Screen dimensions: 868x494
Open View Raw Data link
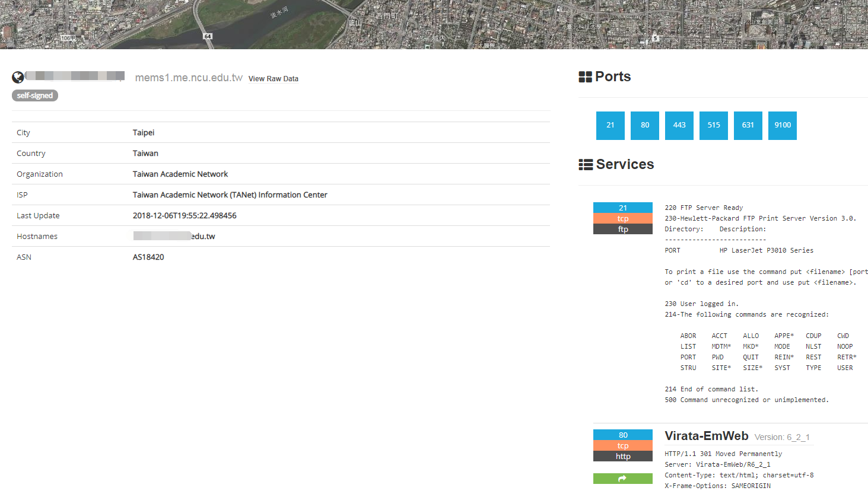click(x=273, y=79)
